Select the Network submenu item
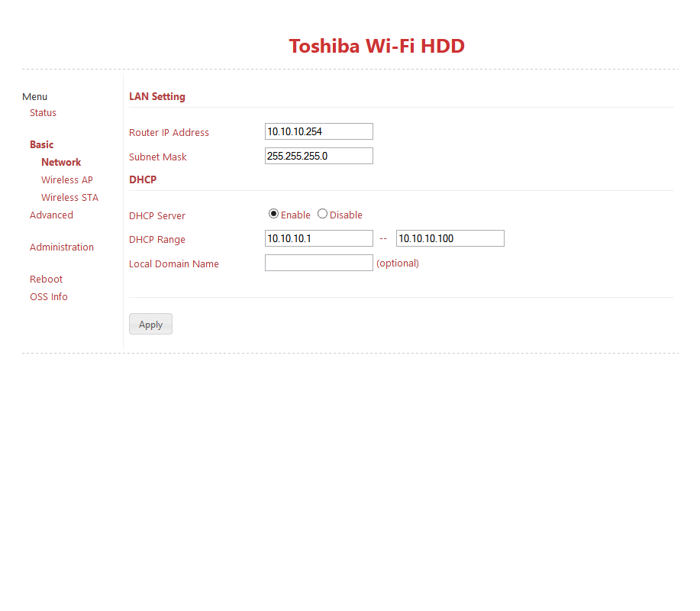700x611 pixels. coord(61,162)
